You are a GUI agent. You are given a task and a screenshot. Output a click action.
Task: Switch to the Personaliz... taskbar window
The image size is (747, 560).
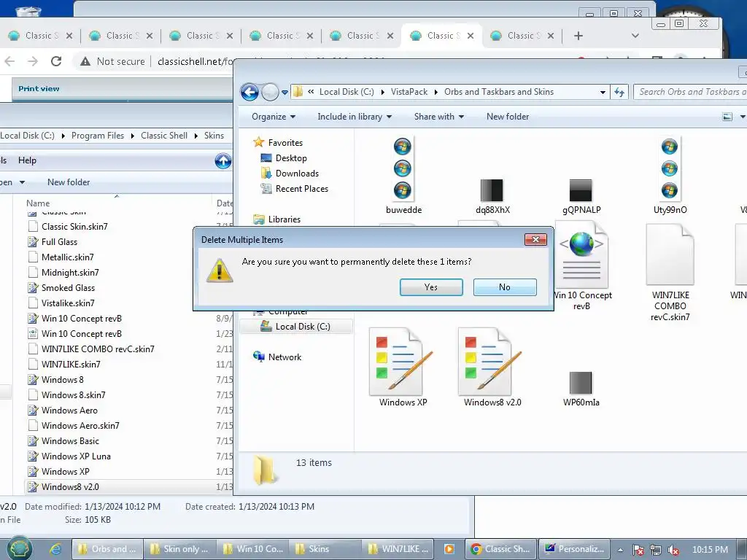(x=575, y=549)
